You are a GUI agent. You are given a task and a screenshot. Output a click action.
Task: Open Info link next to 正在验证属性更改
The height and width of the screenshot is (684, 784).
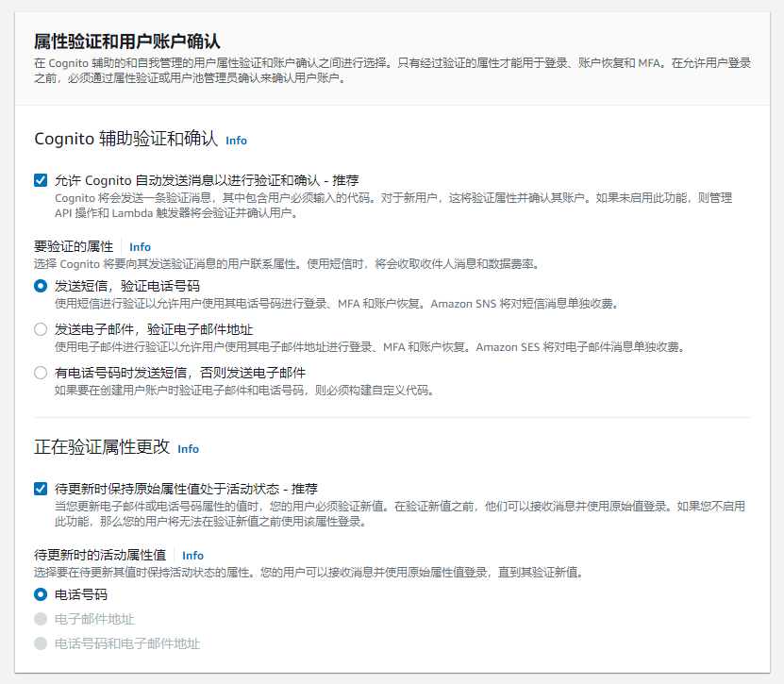point(188,449)
